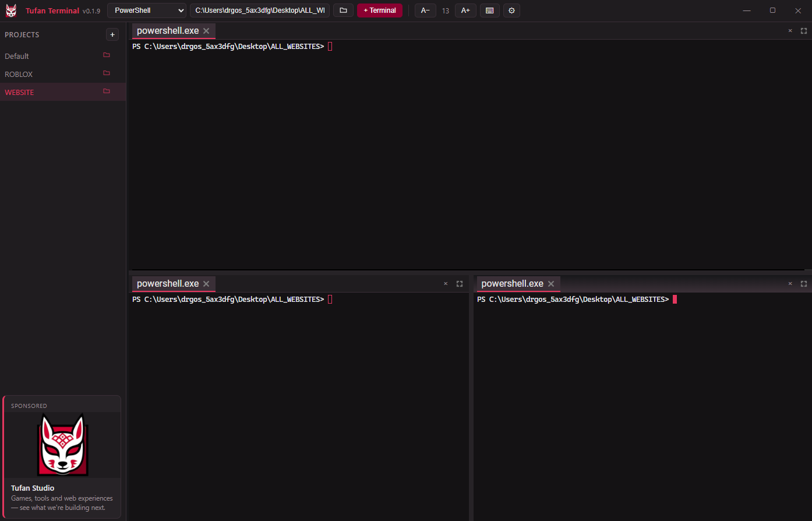812x521 pixels.
Task: Maximize the bottom-right terminal pane
Action: pyautogui.click(x=804, y=284)
